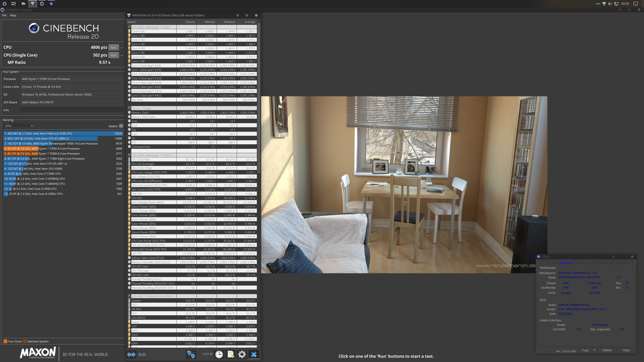The height and width of the screenshot is (362, 644).
Task: Click the Average column header in HWiNFO
Action: click(247, 22)
